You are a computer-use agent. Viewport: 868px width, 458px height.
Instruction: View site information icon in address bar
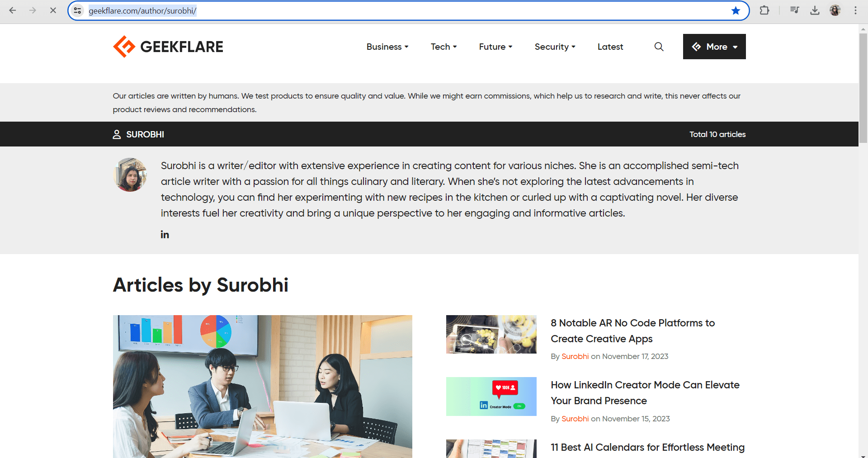pyautogui.click(x=78, y=10)
